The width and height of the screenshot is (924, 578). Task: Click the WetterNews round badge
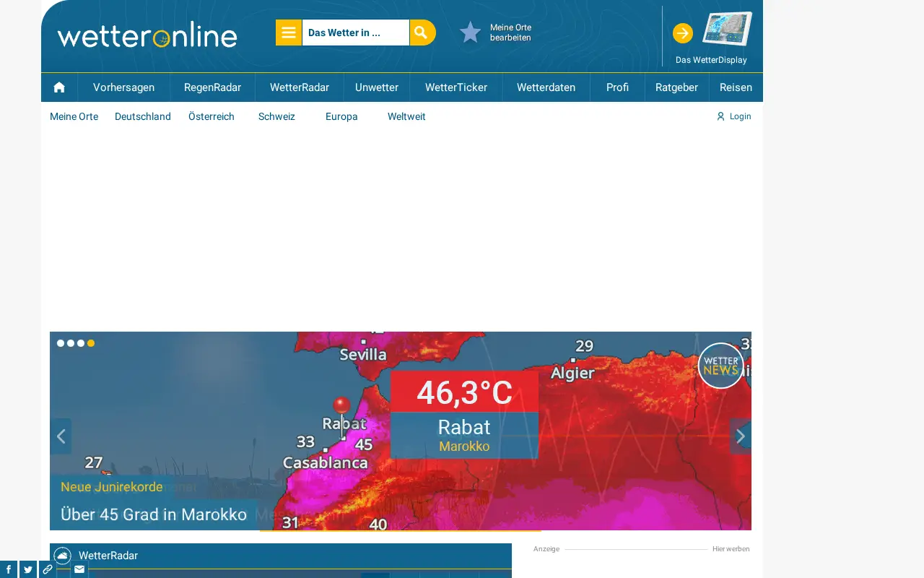(x=720, y=366)
